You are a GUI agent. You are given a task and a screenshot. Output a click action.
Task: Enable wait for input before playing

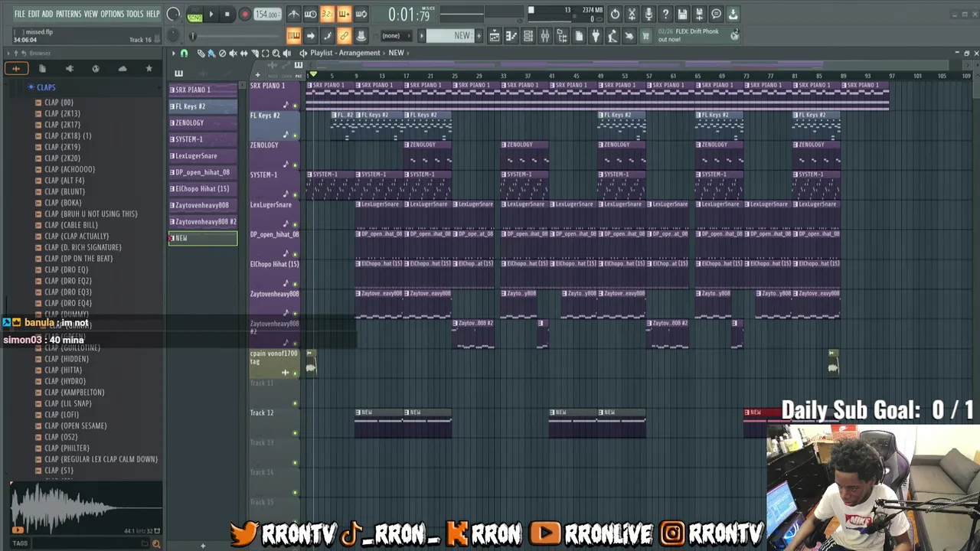[311, 14]
